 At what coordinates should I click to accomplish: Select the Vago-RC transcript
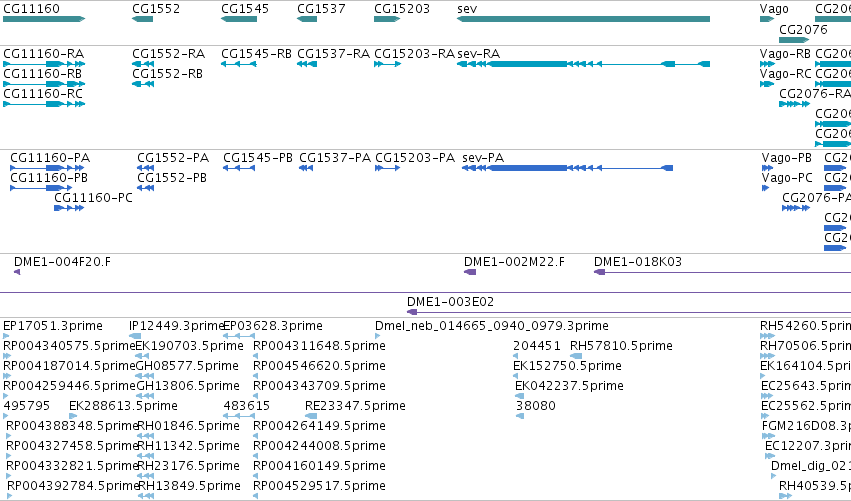[767, 84]
